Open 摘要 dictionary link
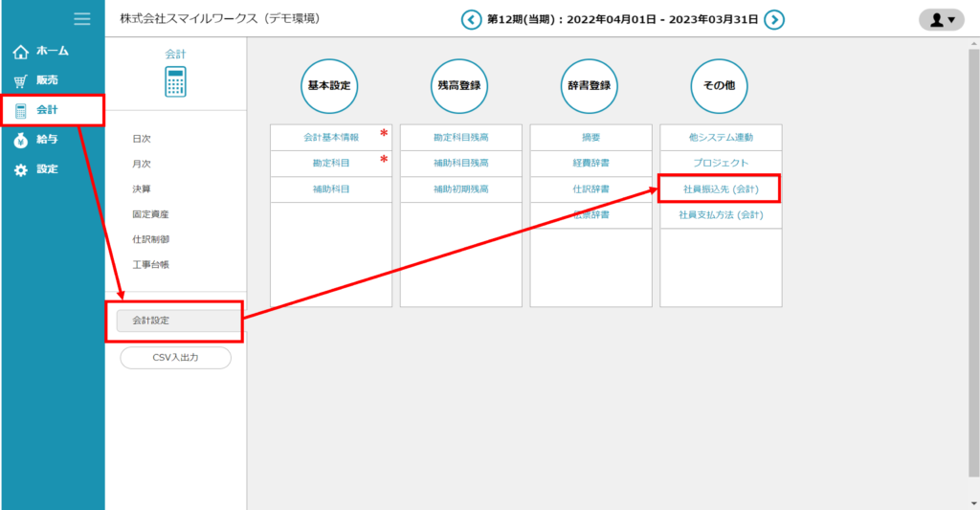980x510 pixels. 591,138
